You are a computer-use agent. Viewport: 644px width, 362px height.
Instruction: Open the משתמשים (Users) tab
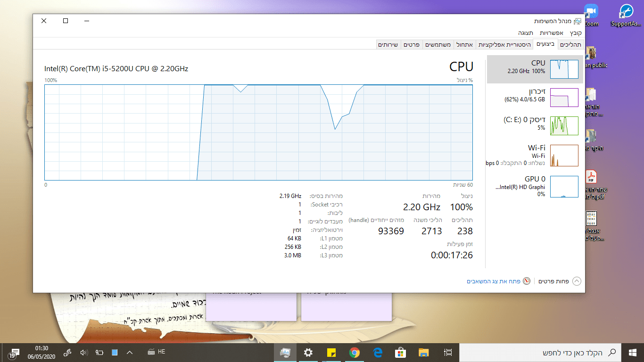coord(438,44)
